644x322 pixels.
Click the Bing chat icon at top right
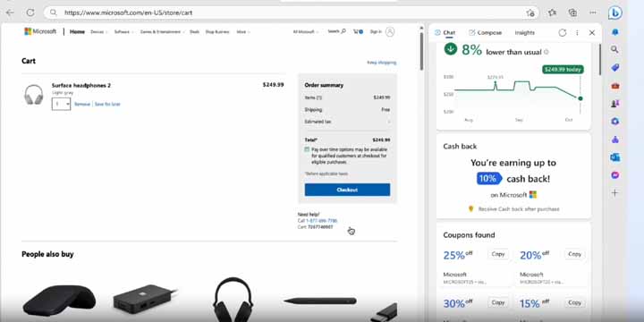click(x=614, y=13)
